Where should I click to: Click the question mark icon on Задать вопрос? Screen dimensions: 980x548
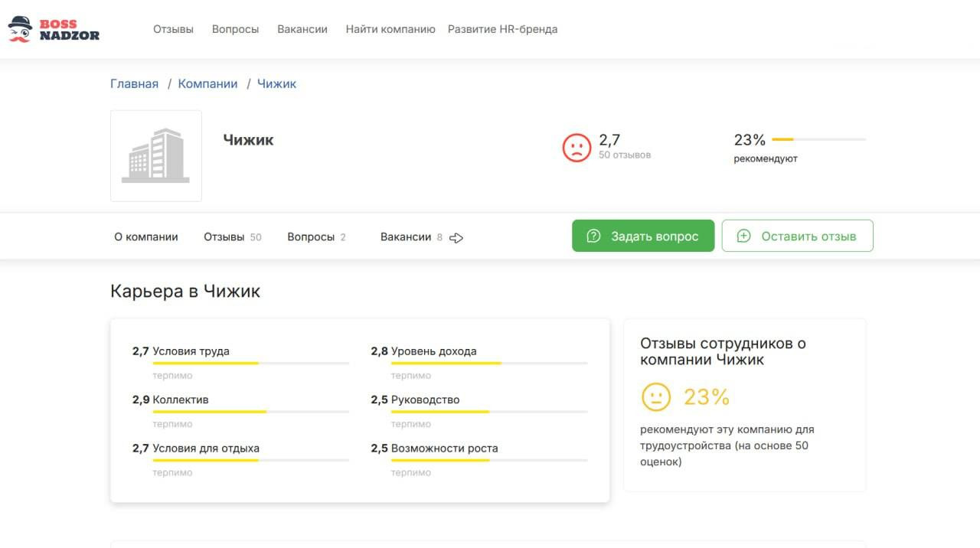click(x=593, y=236)
